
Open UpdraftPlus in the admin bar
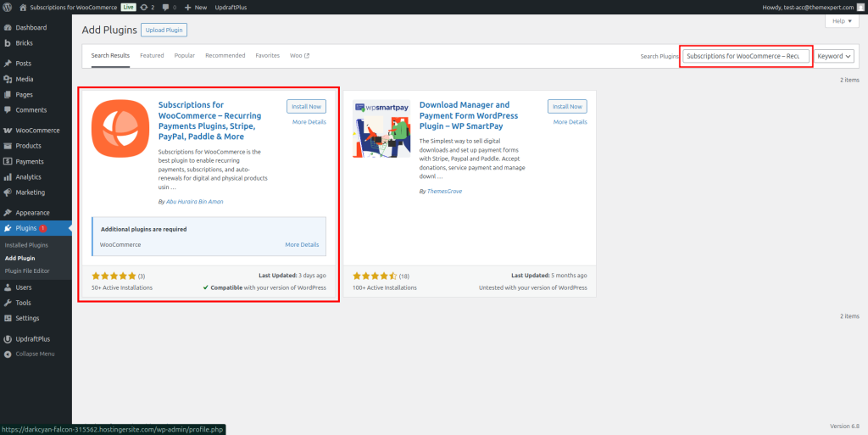pyautogui.click(x=231, y=7)
